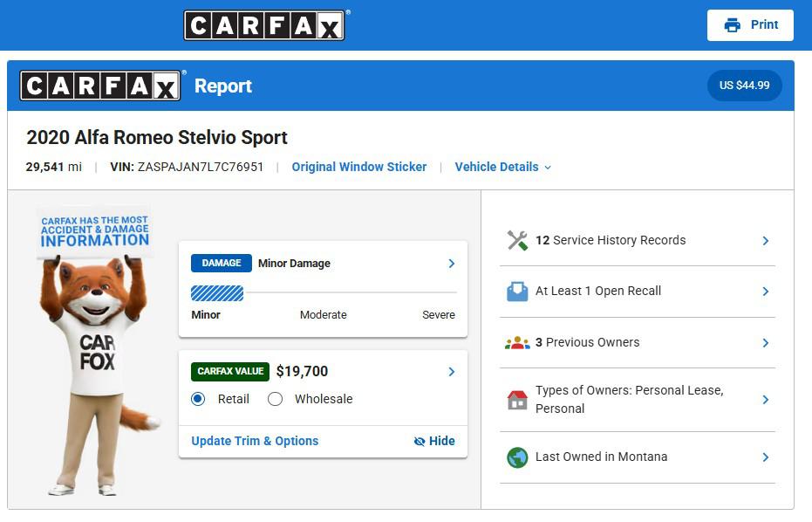Select the Wholesale radio button
Image resolution: width=812 pixels, height=522 pixels.
(275, 399)
